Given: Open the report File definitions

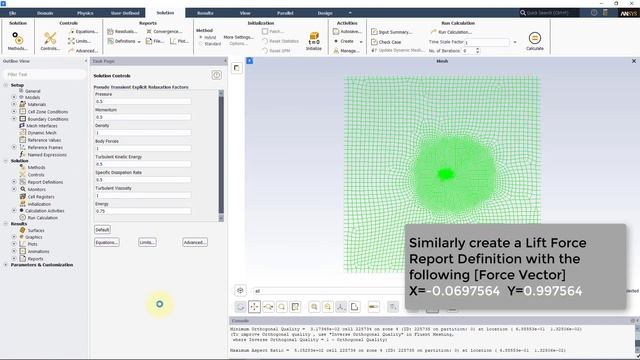Looking at the screenshot, I should (155, 41).
